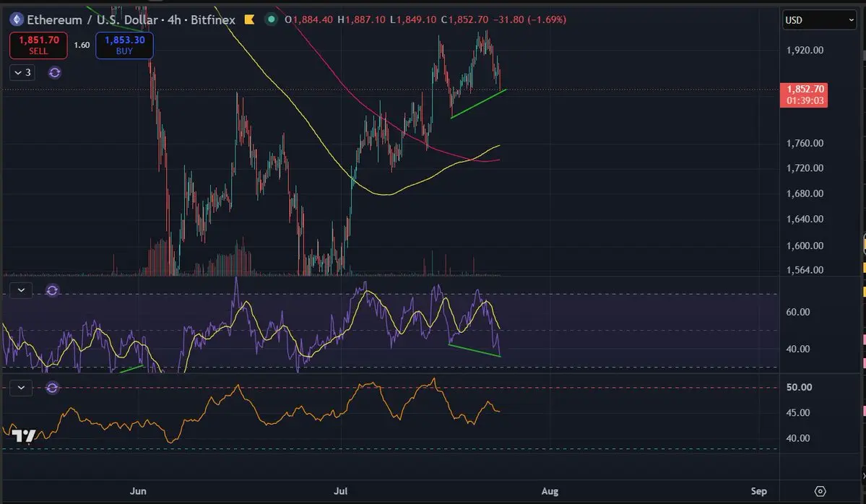
Task: Collapse the bottom oscillator pane chevron
Action: click(x=21, y=388)
